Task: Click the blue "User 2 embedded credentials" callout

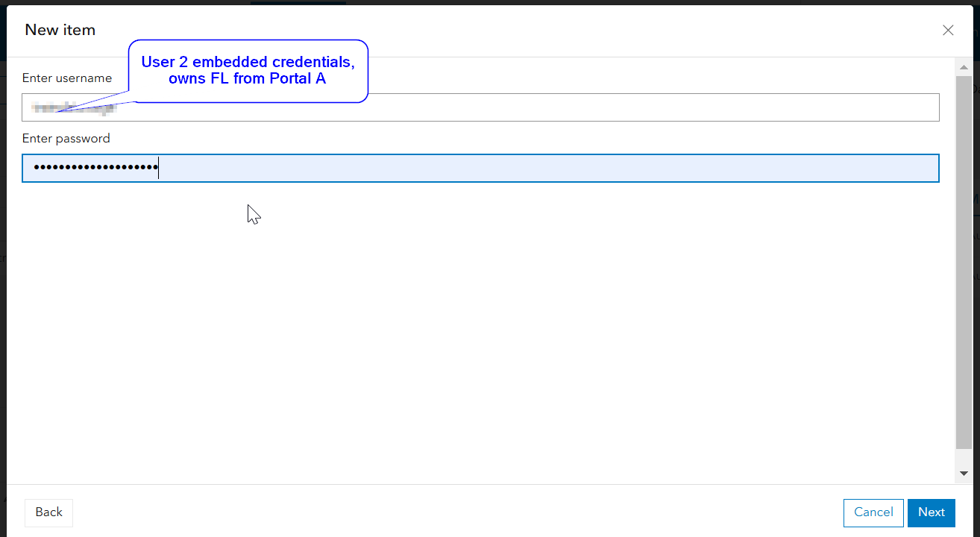Action: (248, 71)
